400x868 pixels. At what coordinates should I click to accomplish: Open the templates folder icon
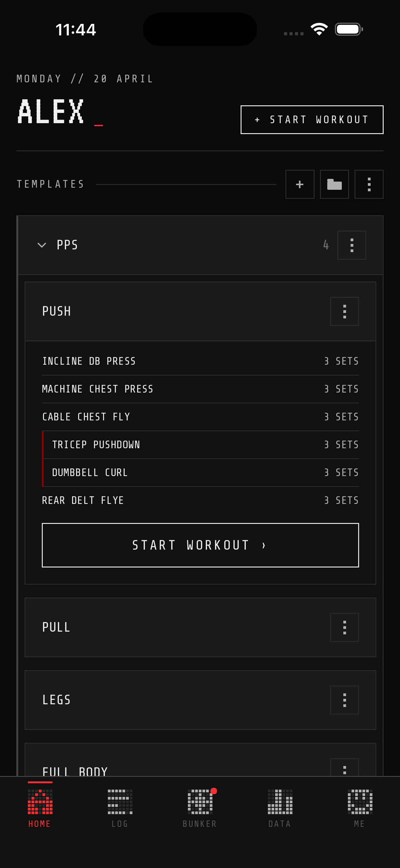pos(334,184)
